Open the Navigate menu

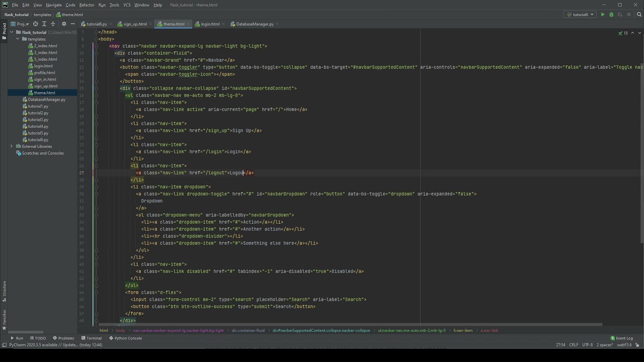(x=54, y=5)
